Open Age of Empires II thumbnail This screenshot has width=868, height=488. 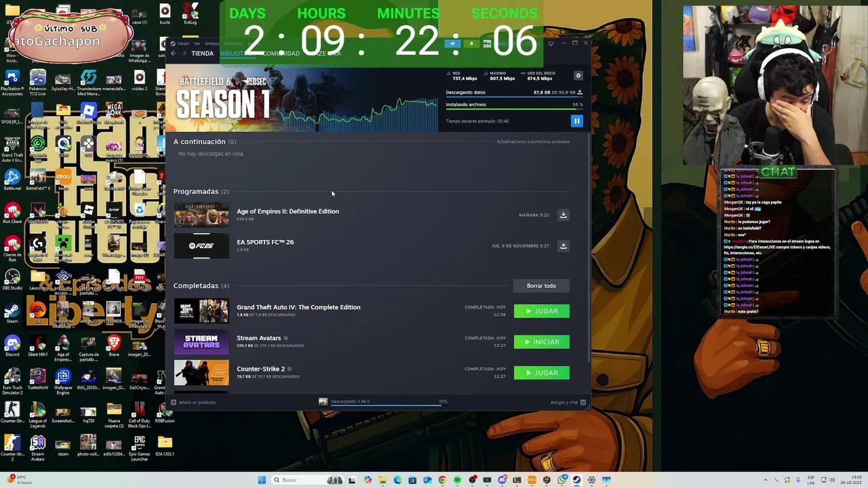[201, 215]
